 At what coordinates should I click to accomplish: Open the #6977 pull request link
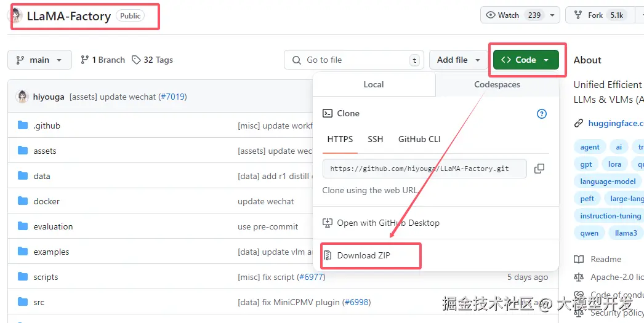click(312, 277)
